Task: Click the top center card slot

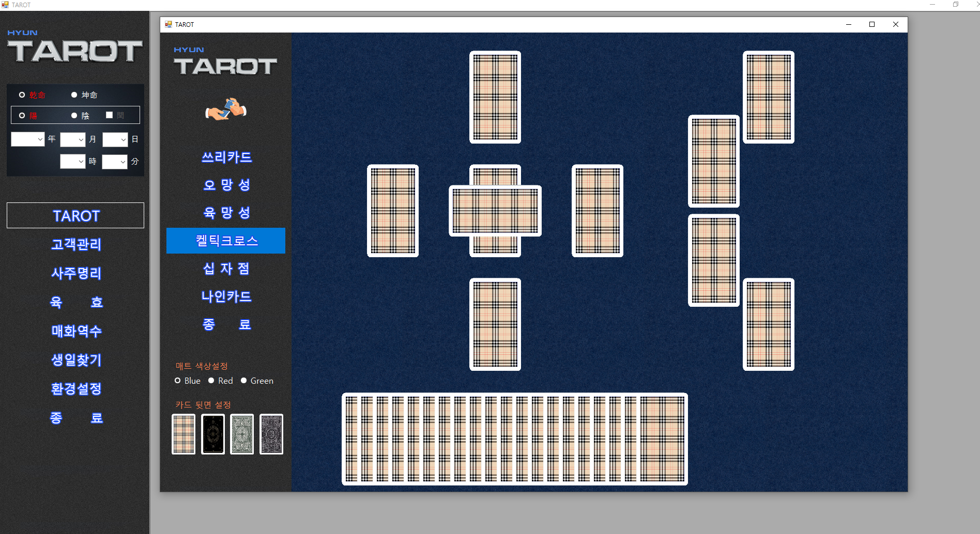Action: pyautogui.click(x=495, y=97)
